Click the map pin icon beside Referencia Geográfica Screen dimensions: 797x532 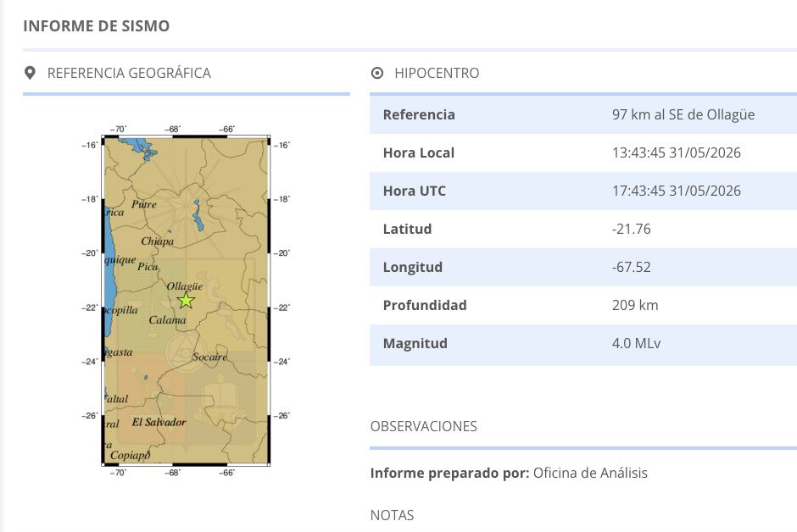point(30,73)
